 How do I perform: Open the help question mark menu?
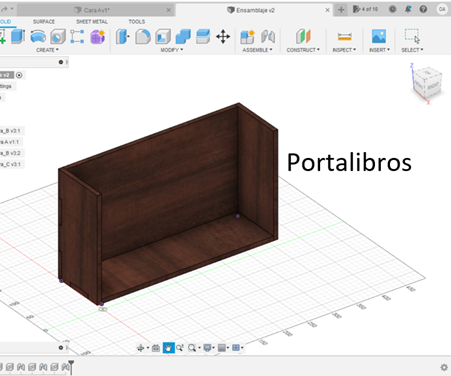coord(423,9)
